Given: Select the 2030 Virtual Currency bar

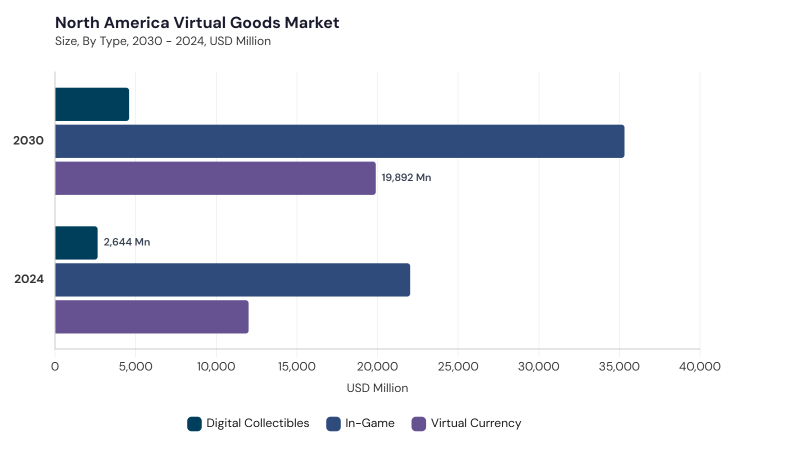Looking at the screenshot, I should [x=215, y=178].
